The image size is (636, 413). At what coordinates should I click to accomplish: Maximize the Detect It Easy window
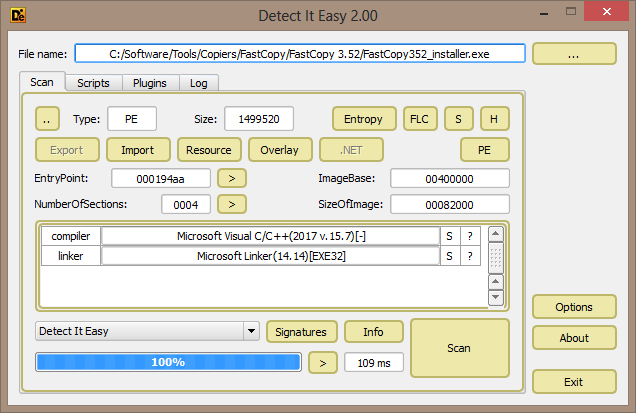[x=571, y=12]
